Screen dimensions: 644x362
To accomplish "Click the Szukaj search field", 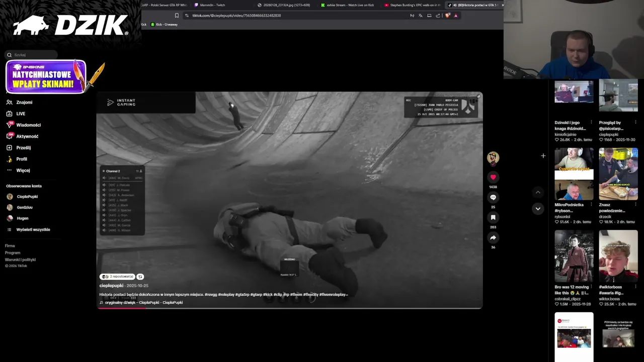I will (31, 55).
